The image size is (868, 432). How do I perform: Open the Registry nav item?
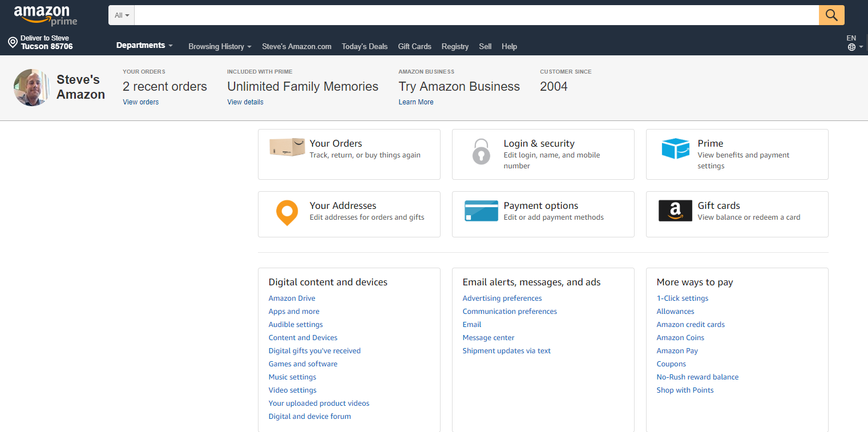pyautogui.click(x=455, y=47)
